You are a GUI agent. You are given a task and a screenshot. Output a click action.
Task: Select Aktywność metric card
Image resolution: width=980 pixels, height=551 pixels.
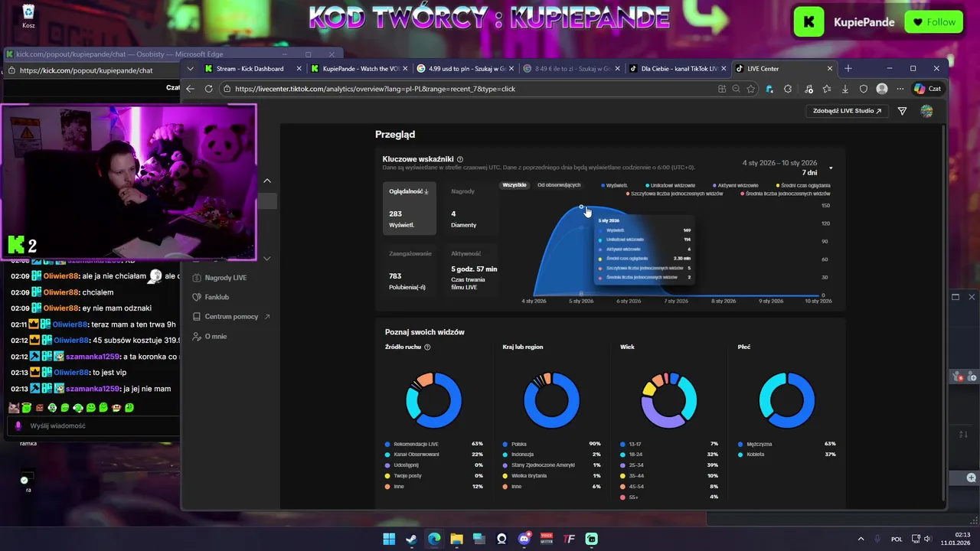[472, 270]
